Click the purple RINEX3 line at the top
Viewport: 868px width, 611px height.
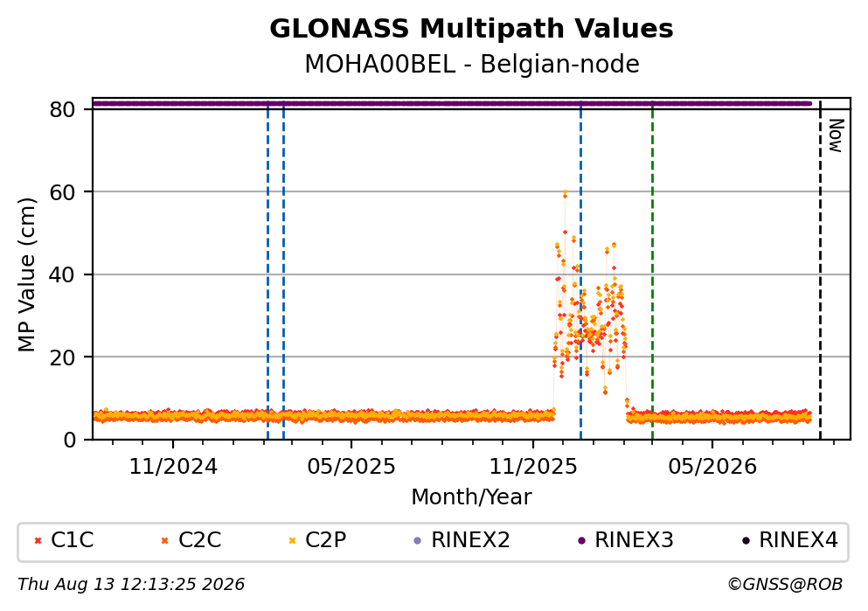tap(452, 103)
